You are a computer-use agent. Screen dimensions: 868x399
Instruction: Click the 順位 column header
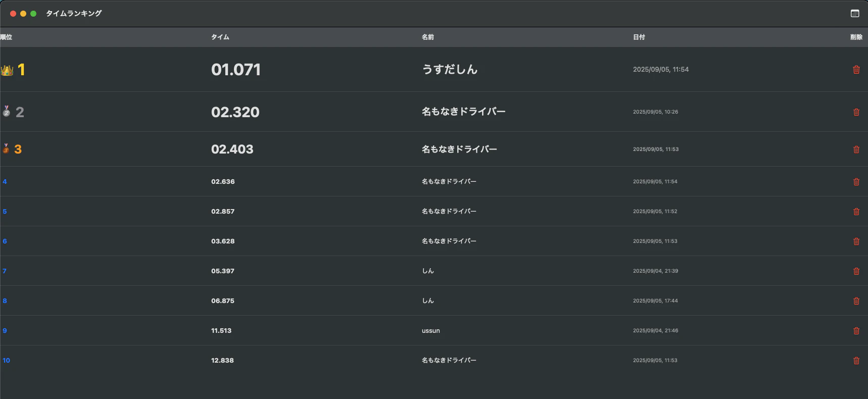coord(6,37)
